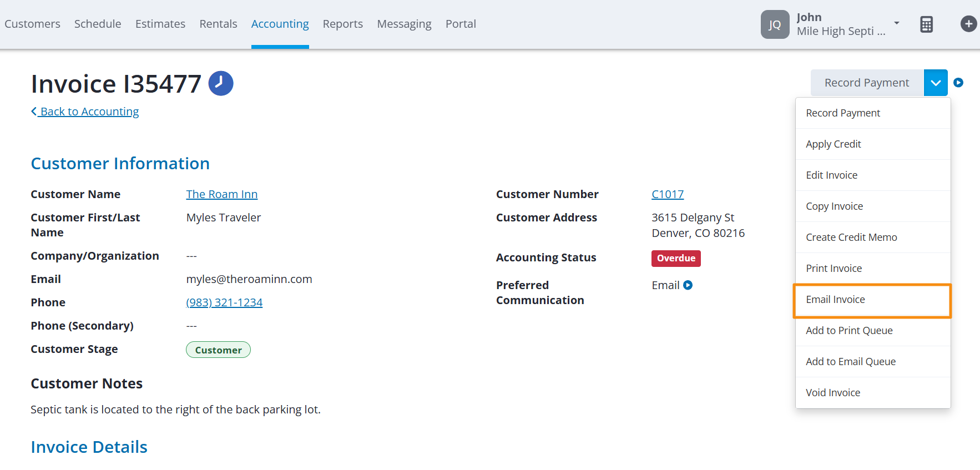This screenshot has height=470, width=980.
Task: Click the Mile High Septi company name
Action: (x=841, y=32)
